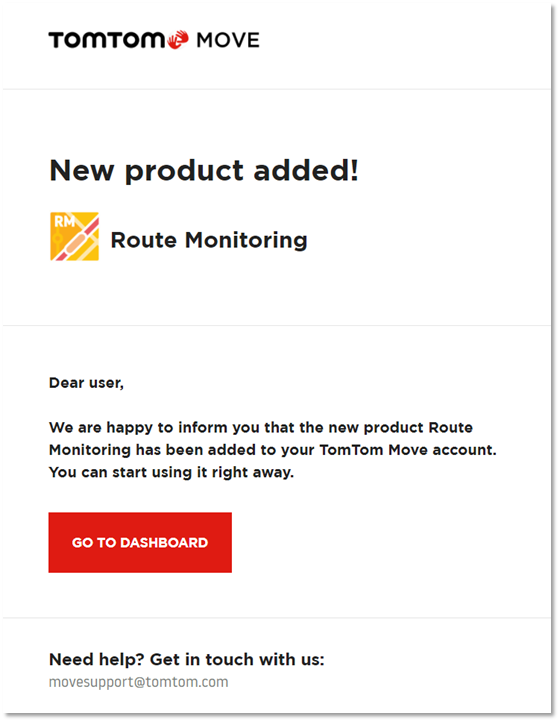Click the divider line below the header logo
Image resolution: width=560 pixels, height=722 pixels.
pyautogui.click(x=277, y=89)
